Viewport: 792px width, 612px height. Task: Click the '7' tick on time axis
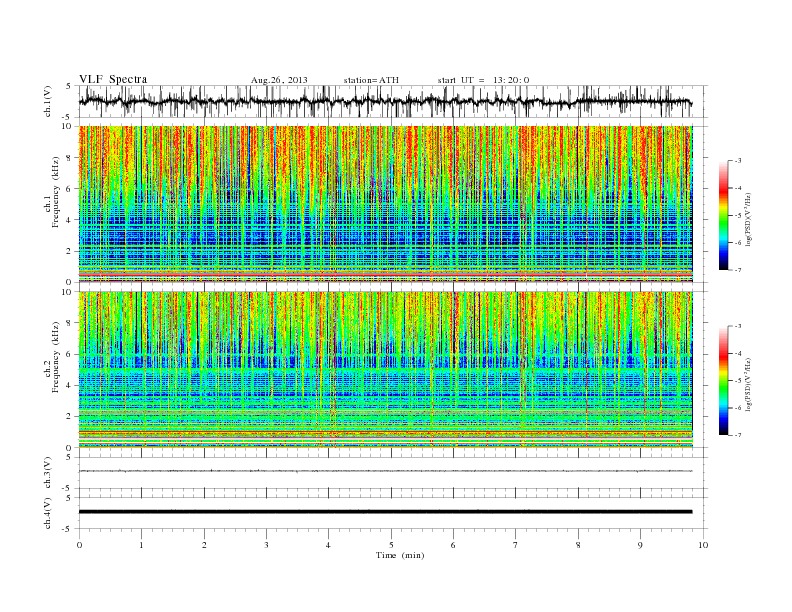point(515,545)
